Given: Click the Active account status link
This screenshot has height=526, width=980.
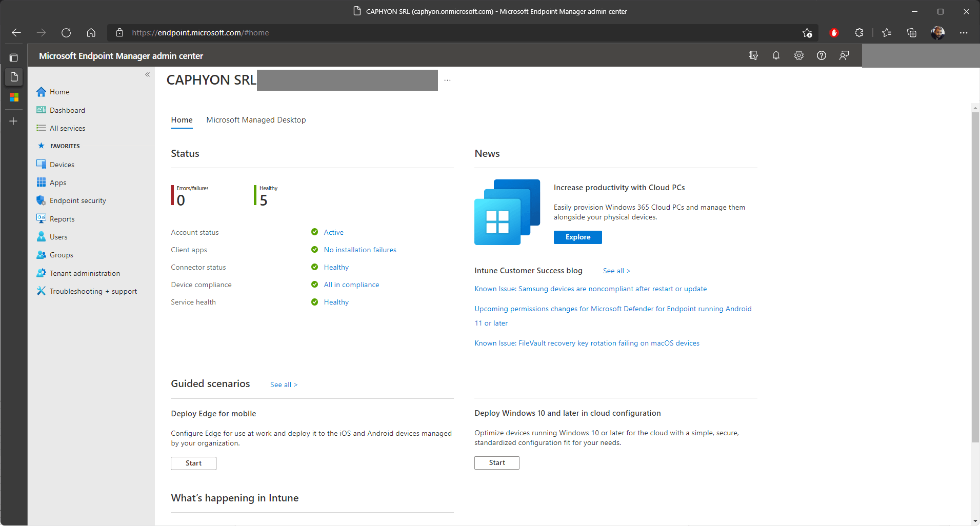Looking at the screenshot, I should [333, 232].
